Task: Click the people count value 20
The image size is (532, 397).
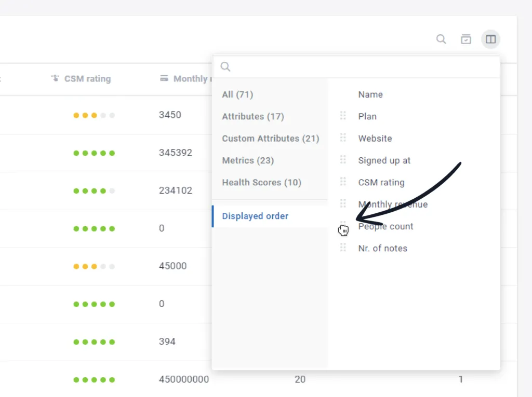Action: click(x=300, y=379)
